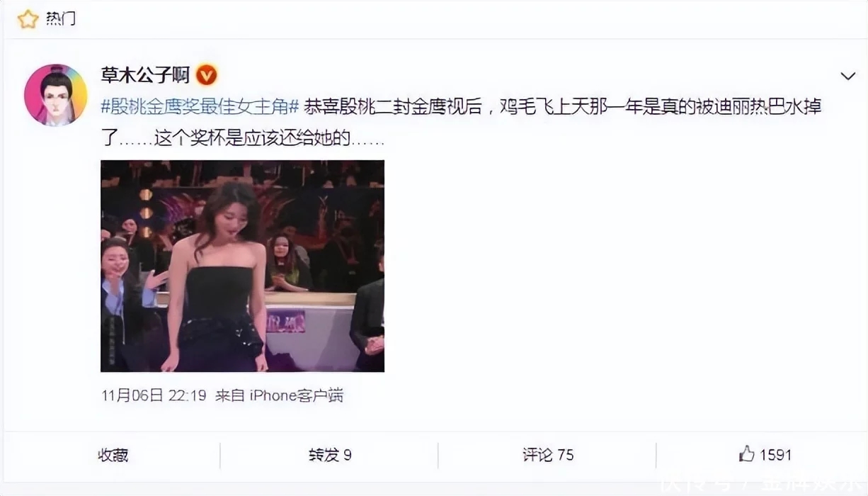The width and height of the screenshot is (868, 496).
Task: Click the username 草木公子啊
Action: click(x=146, y=74)
